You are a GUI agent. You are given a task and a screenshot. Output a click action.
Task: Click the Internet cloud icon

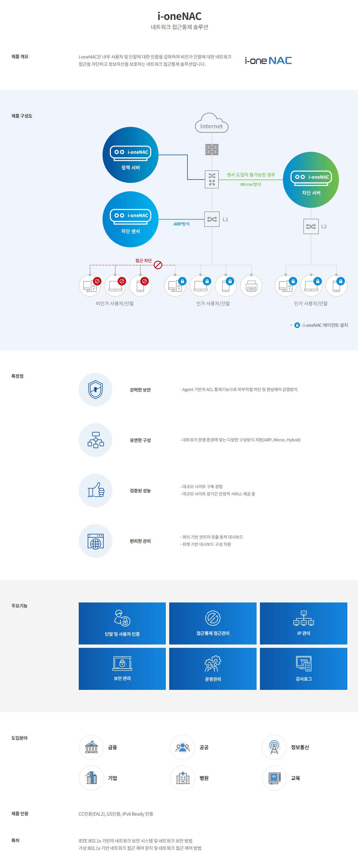tap(212, 123)
